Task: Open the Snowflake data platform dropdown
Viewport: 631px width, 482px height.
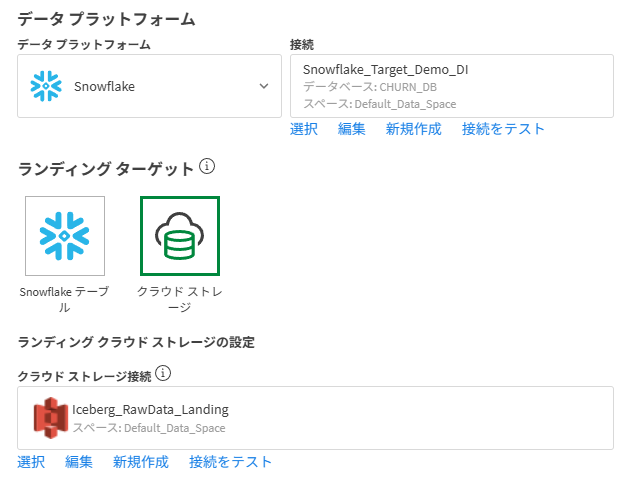Action: click(149, 86)
